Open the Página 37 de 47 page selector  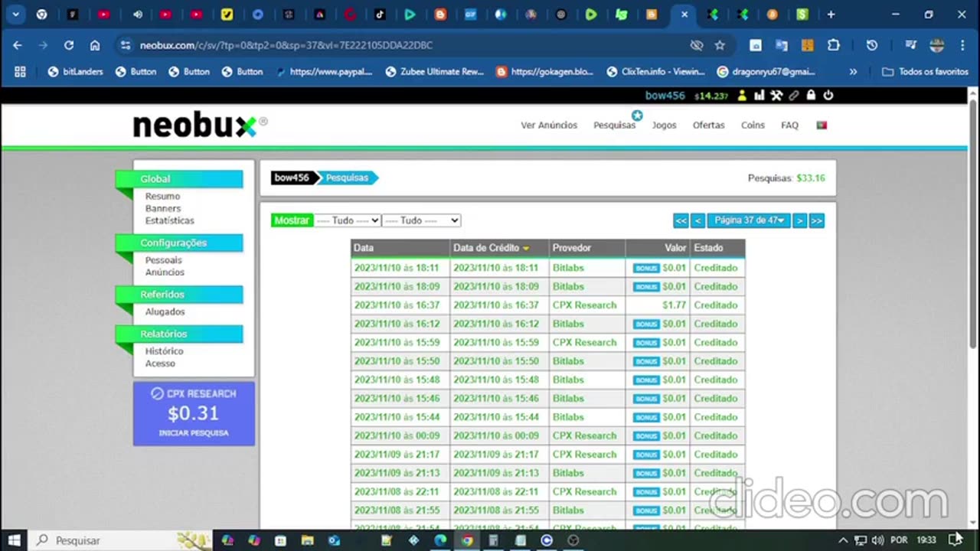(x=749, y=220)
